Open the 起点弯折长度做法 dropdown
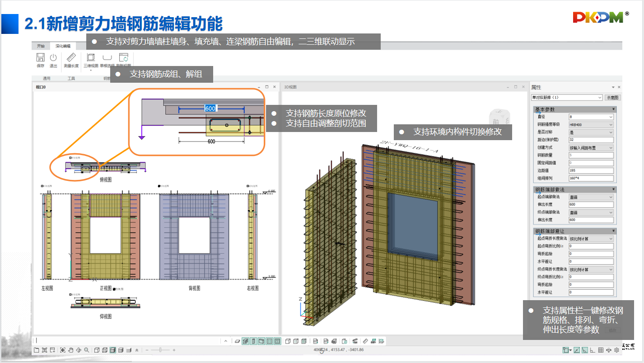 pyautogui.click(x=611, y=239)
